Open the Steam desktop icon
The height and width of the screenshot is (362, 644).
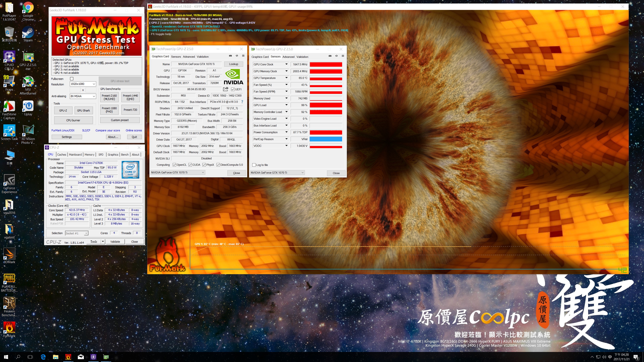[x=28, y=34]
